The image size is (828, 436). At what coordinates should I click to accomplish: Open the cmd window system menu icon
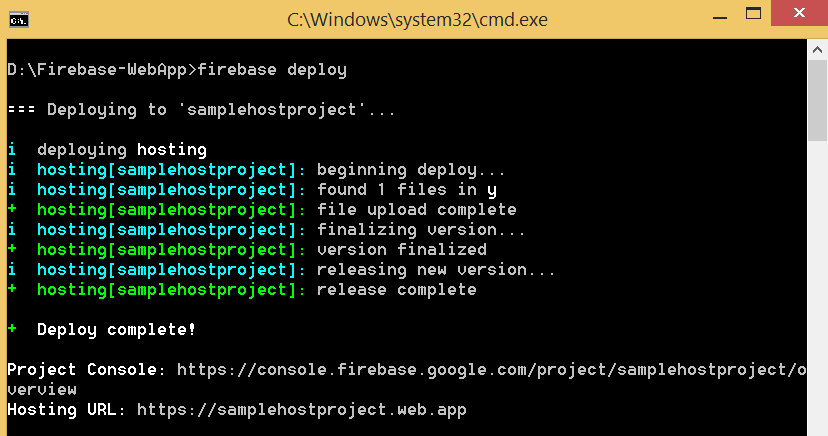(18, 19)
